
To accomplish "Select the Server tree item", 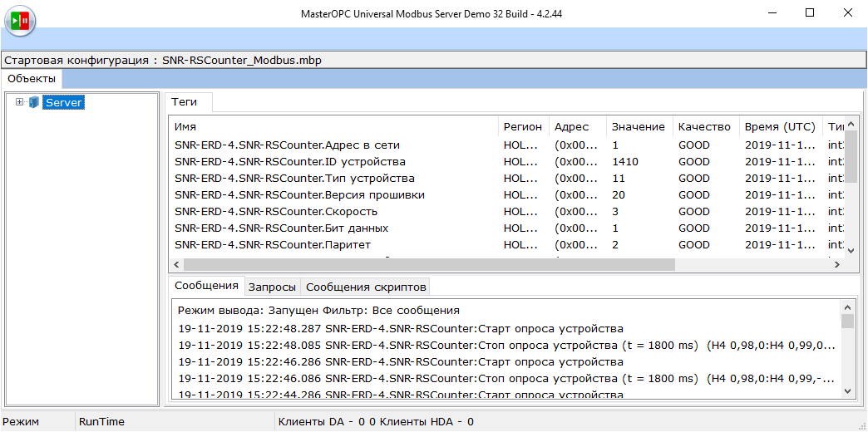I will pyautogui.click(x=63, y=102).
